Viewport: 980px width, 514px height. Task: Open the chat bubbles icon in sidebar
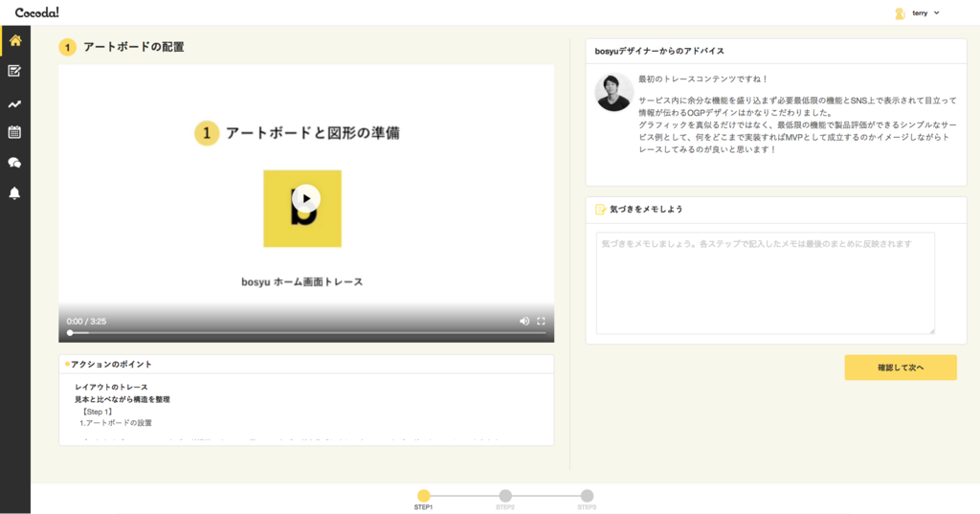click(x=14, y=163)
